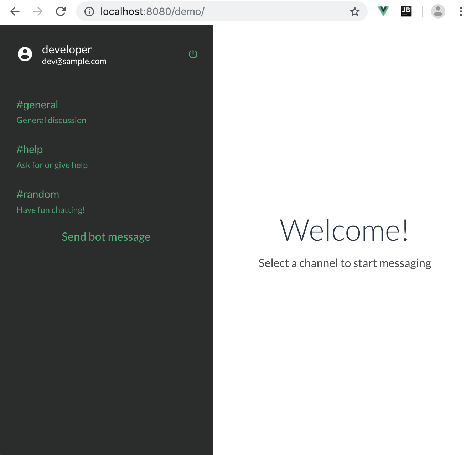
Task: Bookmark this page with the star icon
Action: point(355,12)
